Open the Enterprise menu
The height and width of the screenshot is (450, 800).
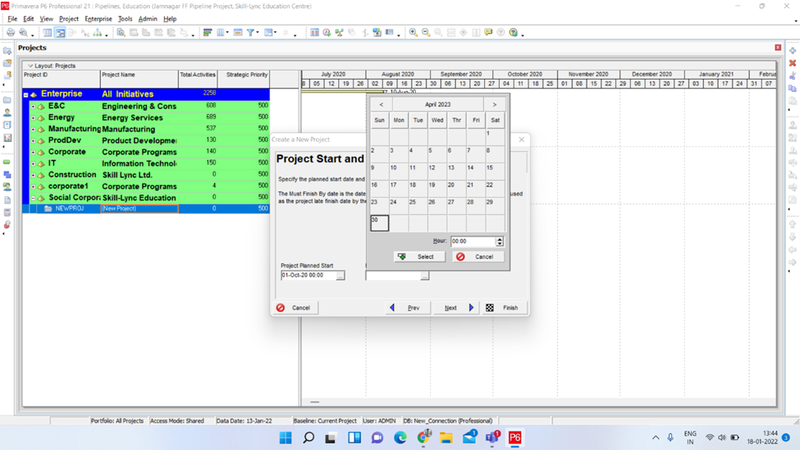pyautogui.click(x=98, y=19)
